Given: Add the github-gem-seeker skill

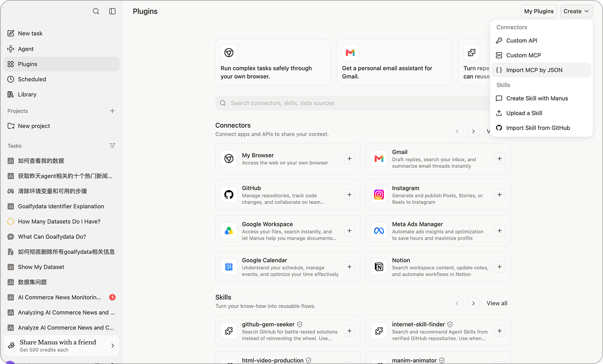Looking at the screenshot, I should point(349,331).
